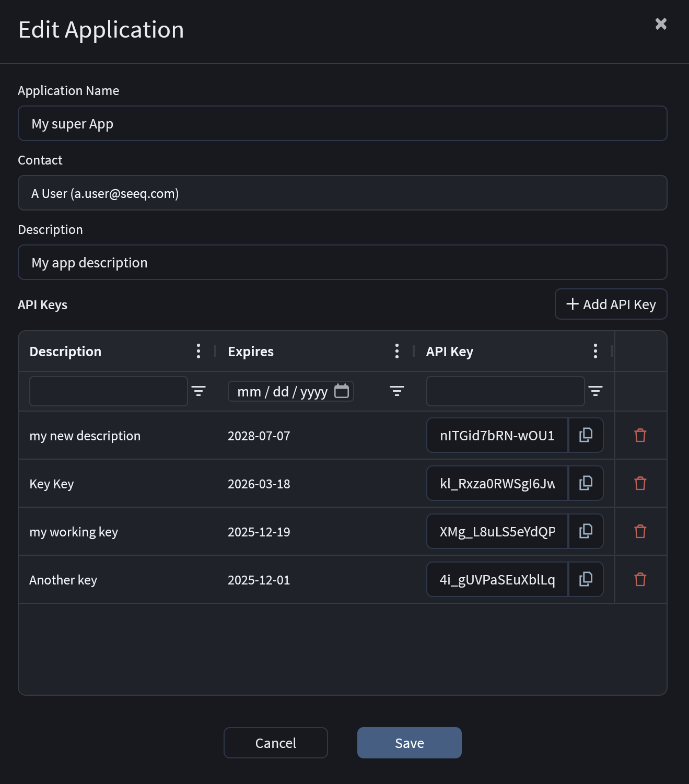Copy the 'Another key' API key

coord(586,579)
